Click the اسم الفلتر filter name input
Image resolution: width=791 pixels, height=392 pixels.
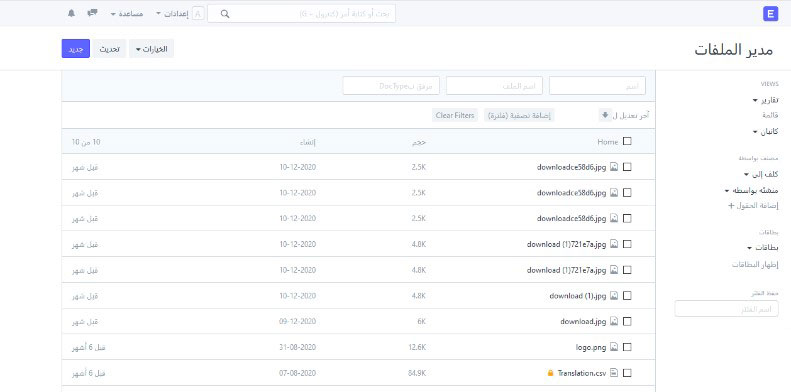coord(726,309)
